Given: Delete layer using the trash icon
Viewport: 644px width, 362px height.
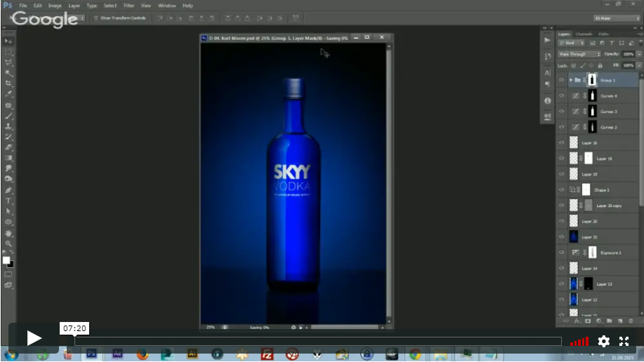Looking at the screenshot, I should tap(631, 321).
